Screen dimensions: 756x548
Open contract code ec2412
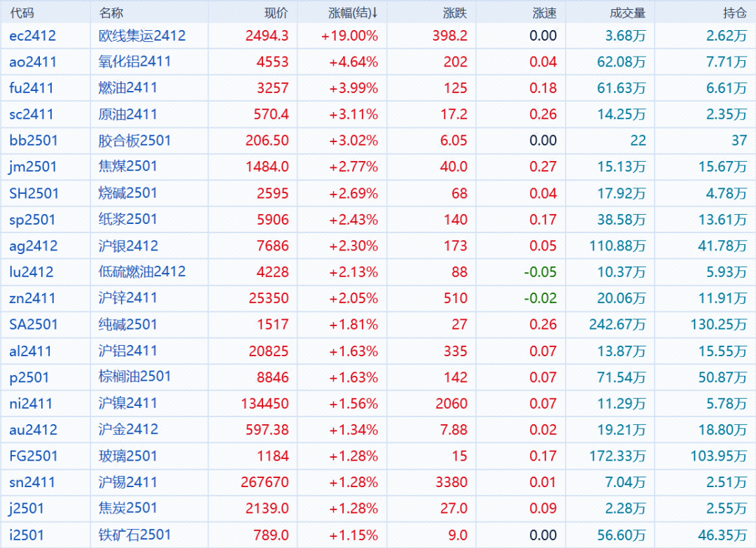(x=32, y=36)
